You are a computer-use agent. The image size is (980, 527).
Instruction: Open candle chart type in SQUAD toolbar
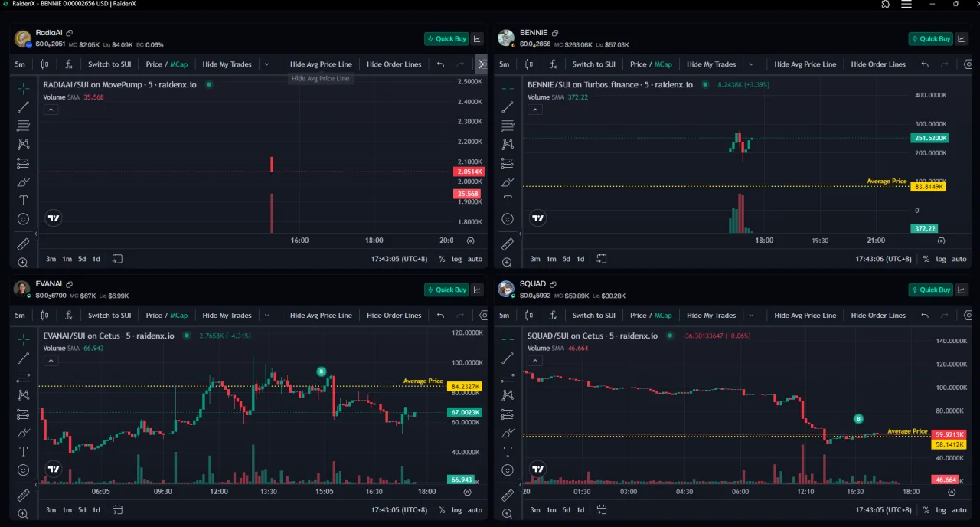click(x=528, y=316)
